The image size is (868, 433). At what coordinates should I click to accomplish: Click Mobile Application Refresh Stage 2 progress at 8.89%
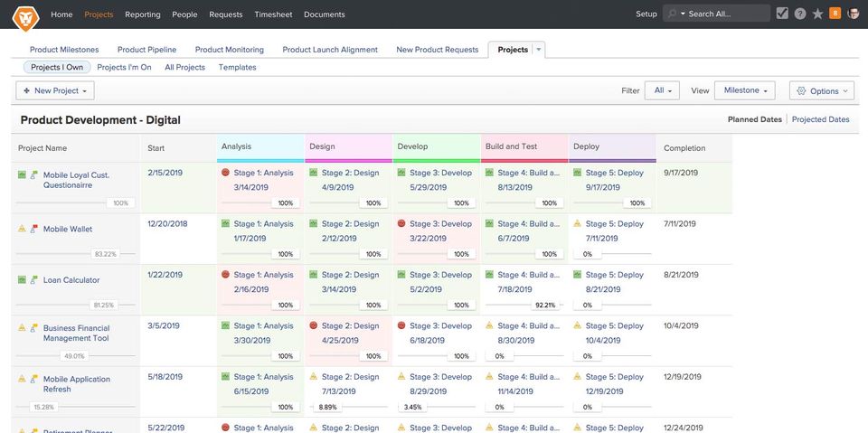tap(348, 407)
